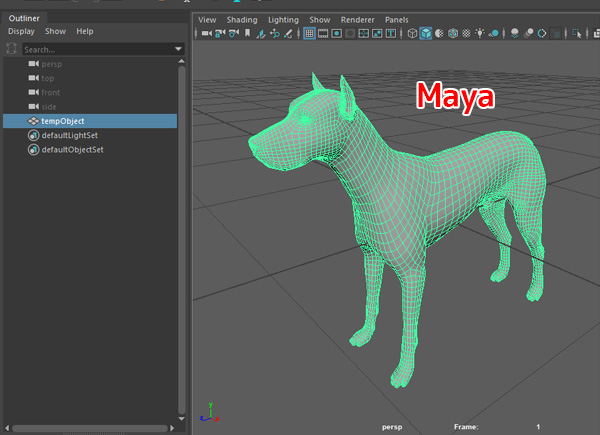The image size is (600, 435).
Task: Click the tempObject mesh icon in Outliner
Action: point(33,121)
